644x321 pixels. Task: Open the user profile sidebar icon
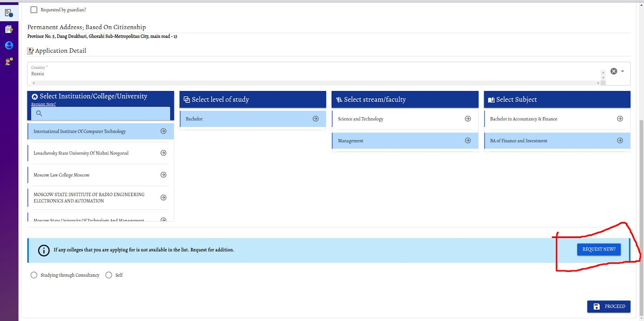9,46
